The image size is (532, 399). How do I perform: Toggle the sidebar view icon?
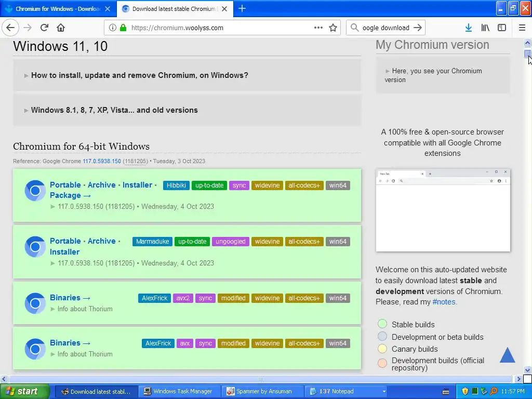502,28
